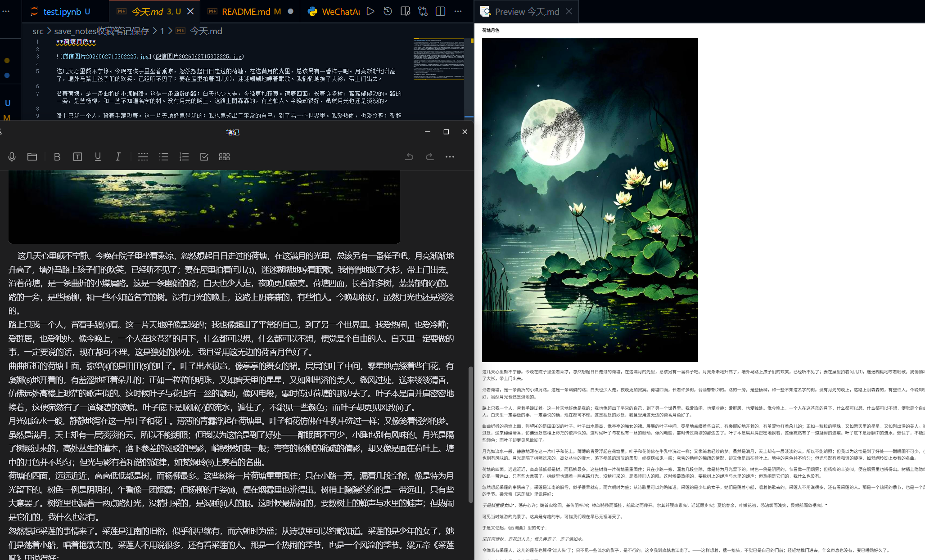Open the timeline history icon in editor
Image resolution: width=925 pixels, height=560 pixels.
pyautogui.click(x=388, y=11)
